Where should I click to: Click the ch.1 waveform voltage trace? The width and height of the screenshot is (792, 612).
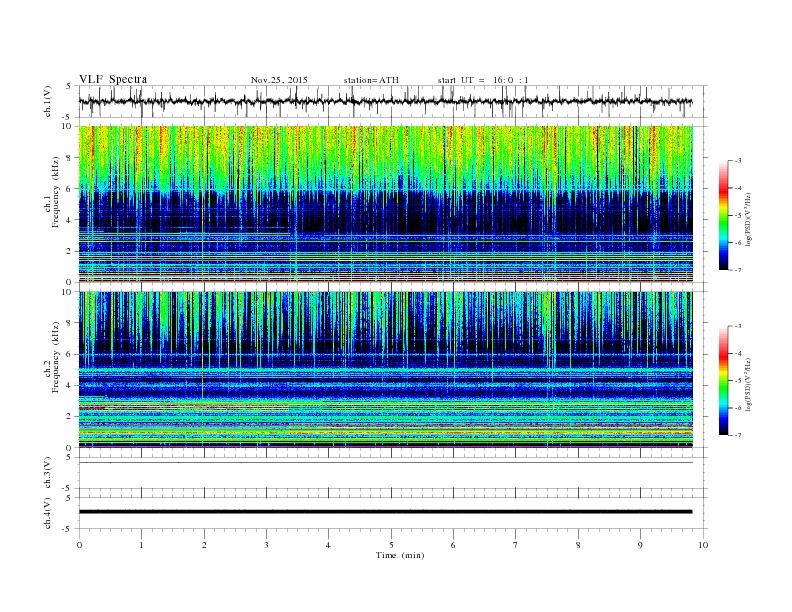[x=385, y=101]
